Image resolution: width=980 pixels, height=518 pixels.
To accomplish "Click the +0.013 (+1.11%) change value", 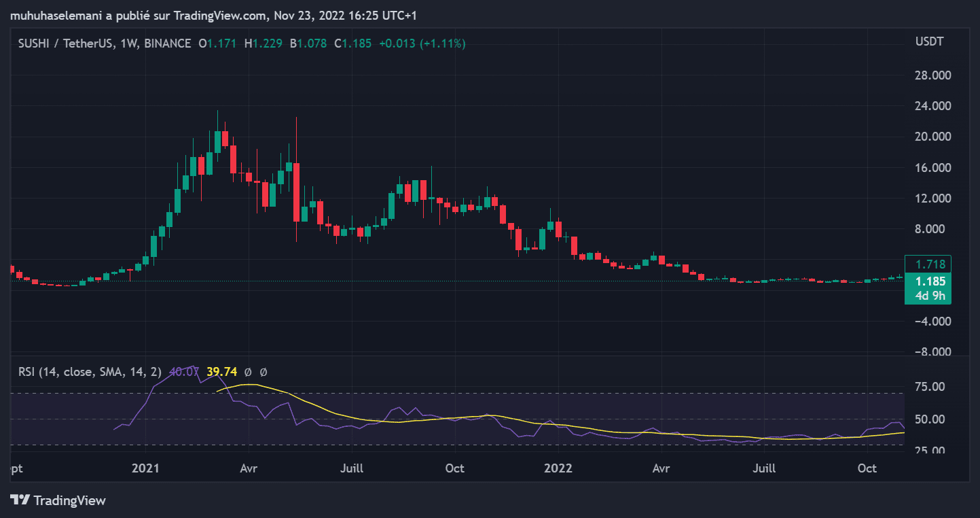I will click(x=422, y=44).
